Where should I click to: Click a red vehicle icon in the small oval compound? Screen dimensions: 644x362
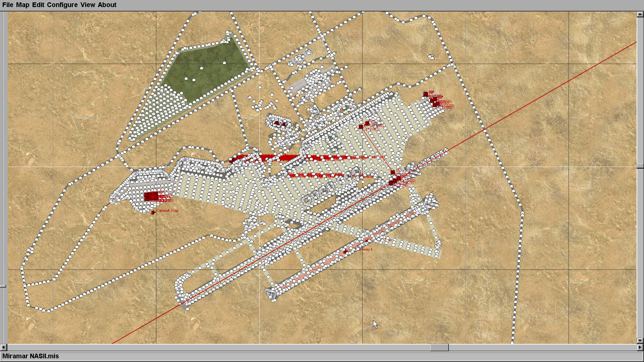[277, 123]
